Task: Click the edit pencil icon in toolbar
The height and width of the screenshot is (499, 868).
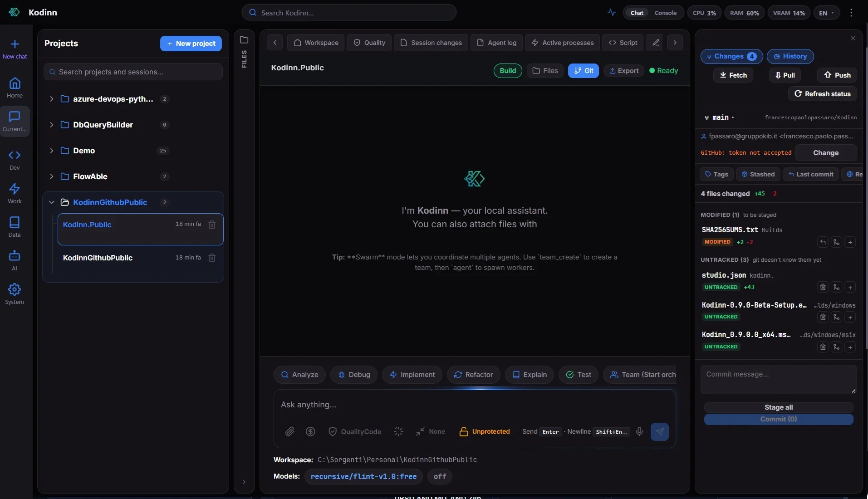Action: click(656, 43)
